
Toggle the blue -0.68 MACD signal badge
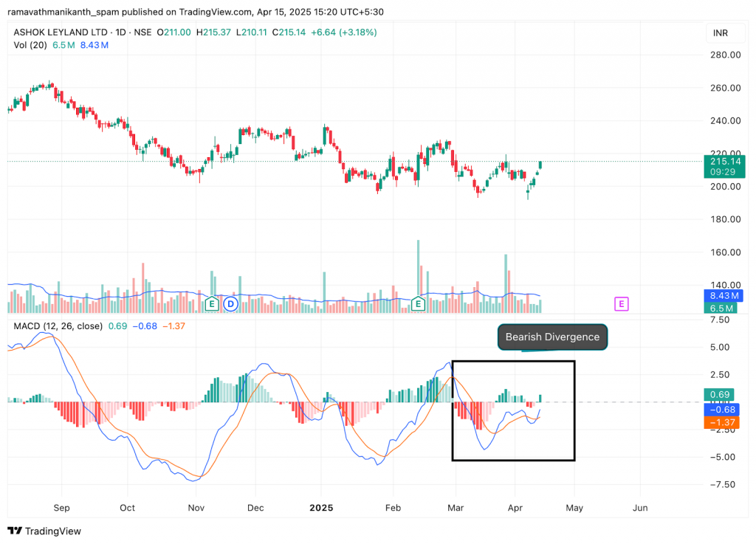click(x=723, y=408)
